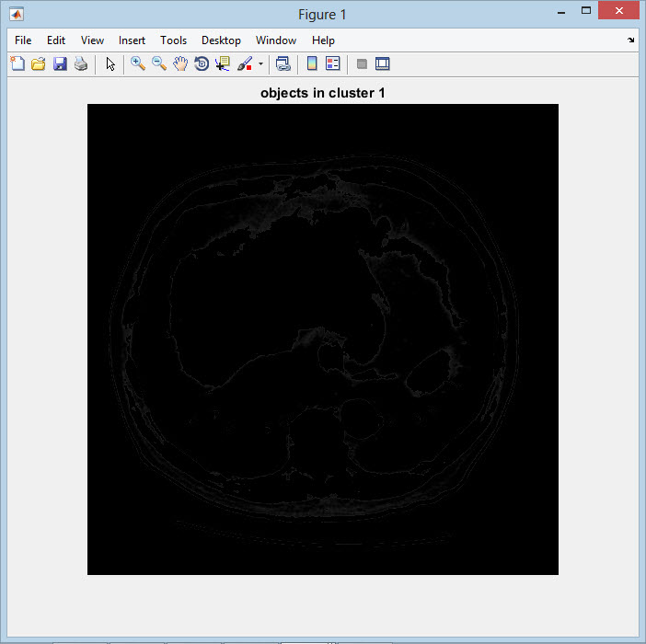Print the figure using the printer icon
Viewport: 646px width, 644px height.
click(x=81, y=63)
